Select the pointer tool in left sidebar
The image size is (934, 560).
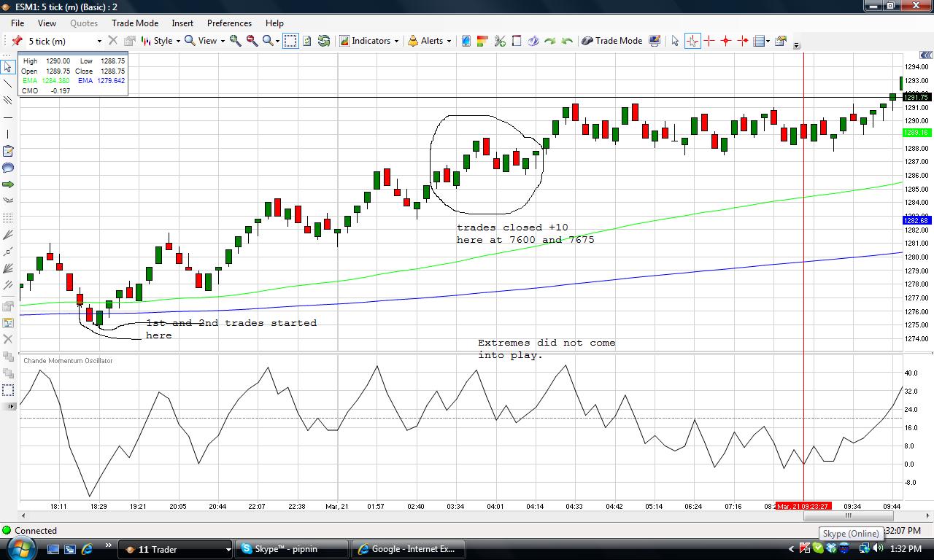tap(8, 66)
